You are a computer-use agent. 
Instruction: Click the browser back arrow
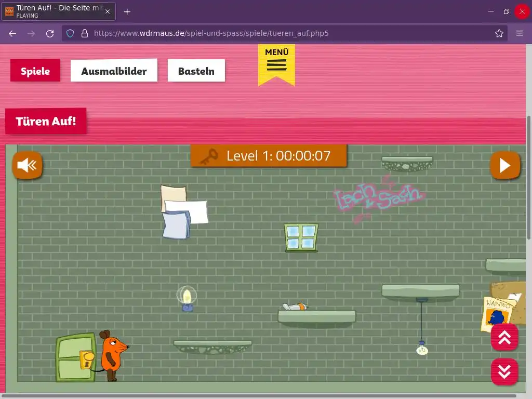(12, 33)
